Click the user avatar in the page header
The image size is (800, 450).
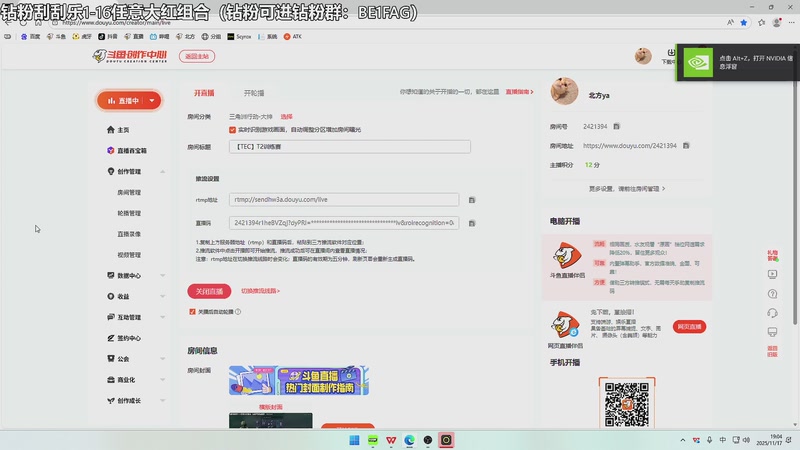(x=643, y=56)
